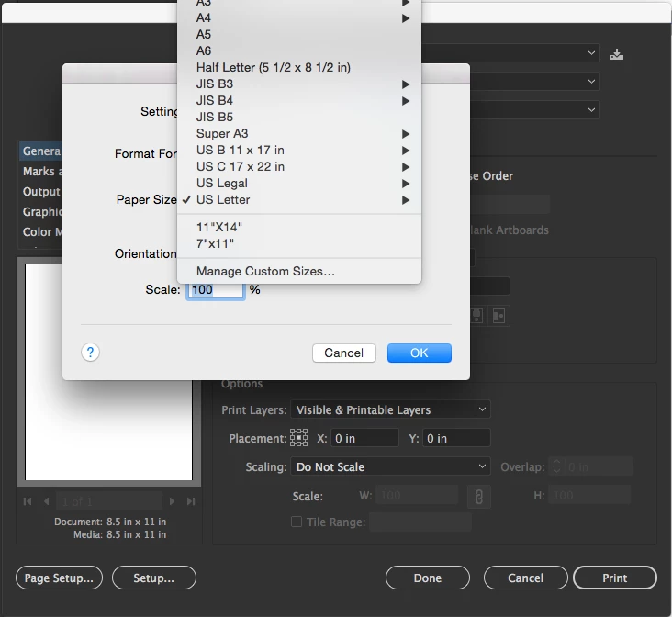
Task: Confirm Page Setup with OK
Action: 420,353
